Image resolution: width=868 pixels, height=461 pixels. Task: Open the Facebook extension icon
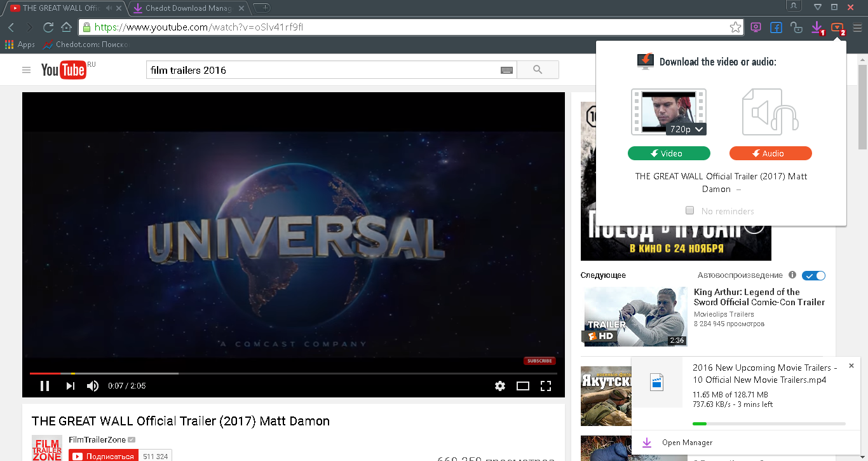coord(776,27)
